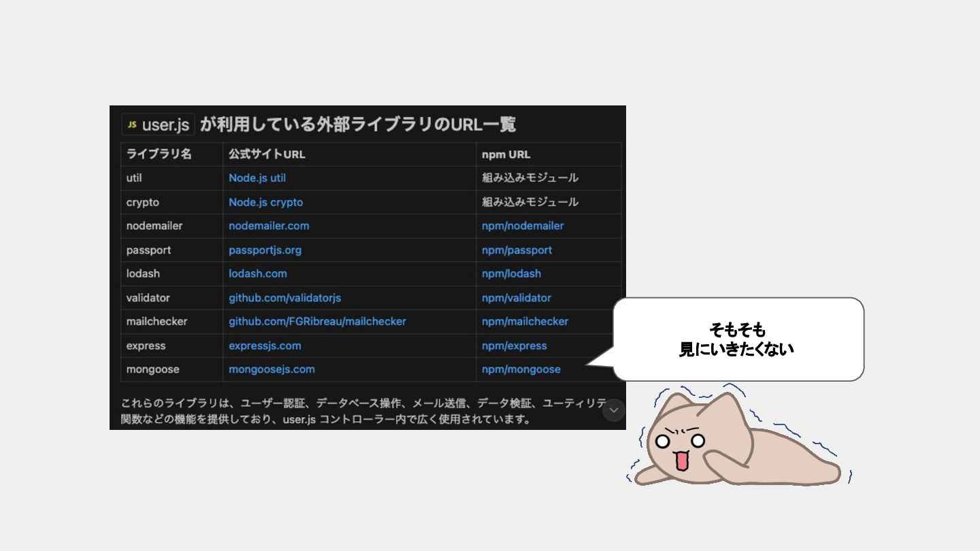This screenshot has width=980, height=551.
Task: Open the npm/lodash link
Action: coord(512,273)
